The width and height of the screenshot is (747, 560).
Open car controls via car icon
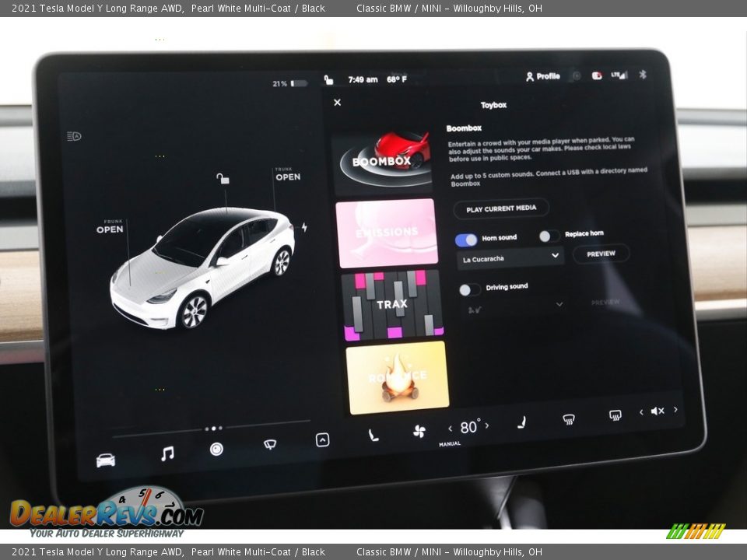click(106, 460)
